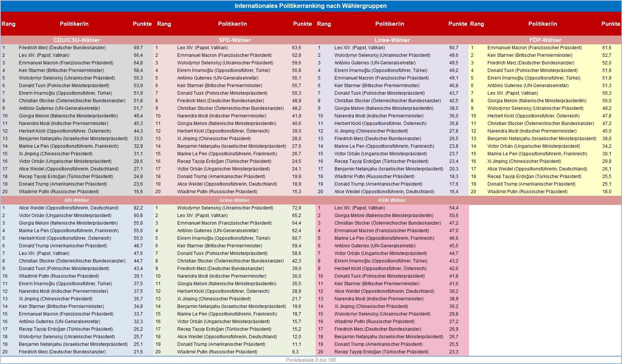Screen dimensions: 622x364
Task: Click Emmanuel Macron in the FDP-Wähler list
Action: (534, 48)
